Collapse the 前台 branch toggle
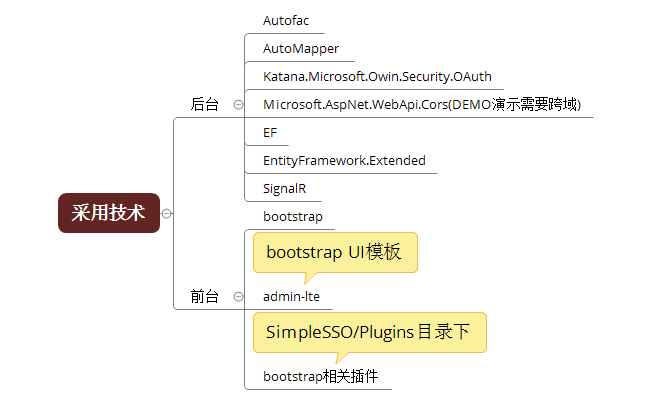Image resolution: width=654 pixels, height=417 pixels. [238, 296]
